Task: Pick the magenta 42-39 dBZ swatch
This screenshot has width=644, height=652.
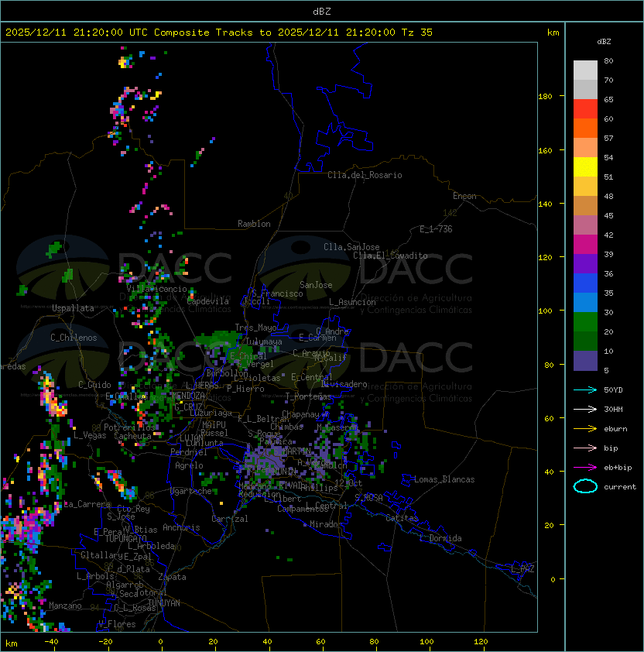Action: 585,245
